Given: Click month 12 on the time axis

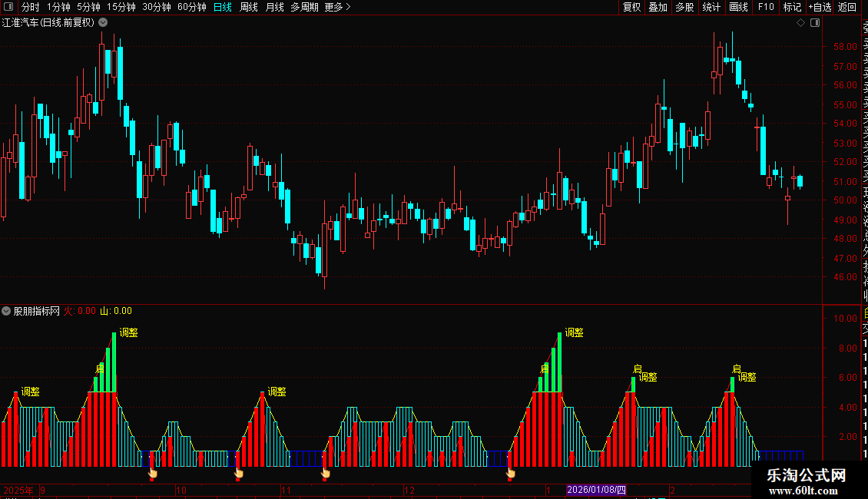Looking at the screenshot, I should (x=409, y=490).
